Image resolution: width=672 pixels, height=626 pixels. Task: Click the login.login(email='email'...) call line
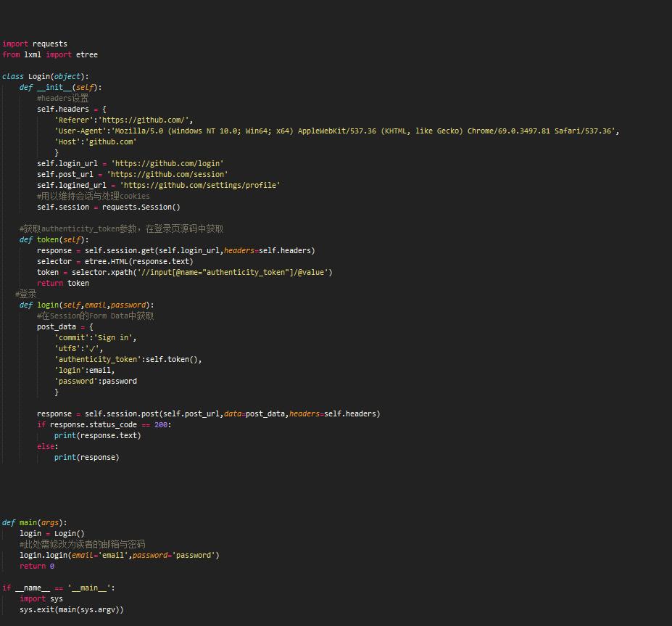(x=120, y=555)
